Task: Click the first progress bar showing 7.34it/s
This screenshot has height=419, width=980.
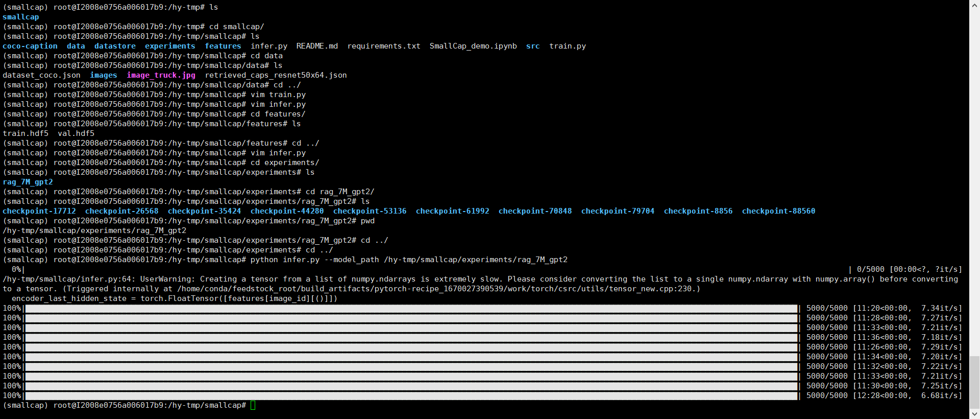Action: (x=411, y=308)
